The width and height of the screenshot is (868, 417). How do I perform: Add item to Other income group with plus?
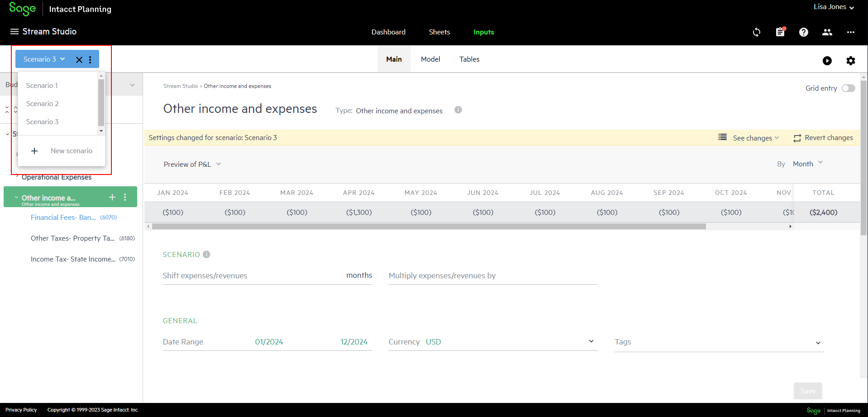click(x=112, y=197)
